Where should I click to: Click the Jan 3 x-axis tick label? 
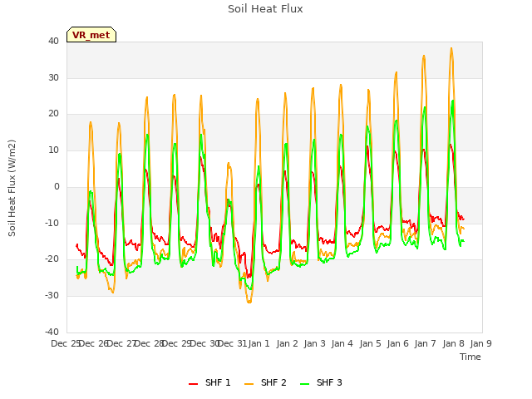pos(314,343)
